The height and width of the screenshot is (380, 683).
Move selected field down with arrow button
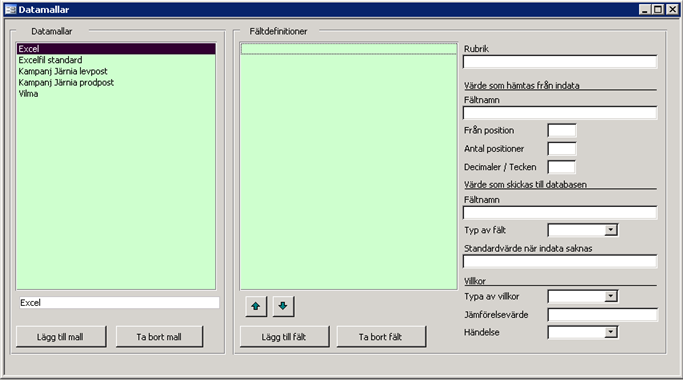283,306
